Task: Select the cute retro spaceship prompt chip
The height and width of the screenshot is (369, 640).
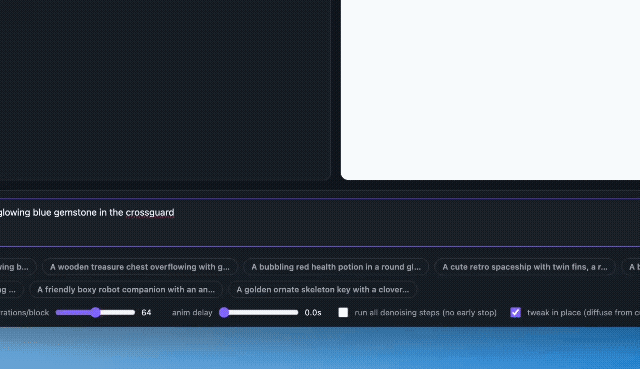Action: click(524, 267)
